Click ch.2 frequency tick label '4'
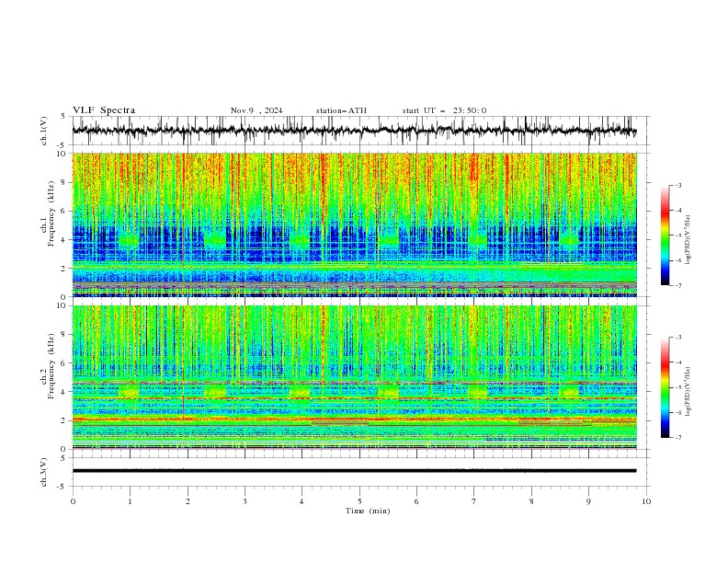This screenshot has width=728, height=563. click(x=64, y=392)
